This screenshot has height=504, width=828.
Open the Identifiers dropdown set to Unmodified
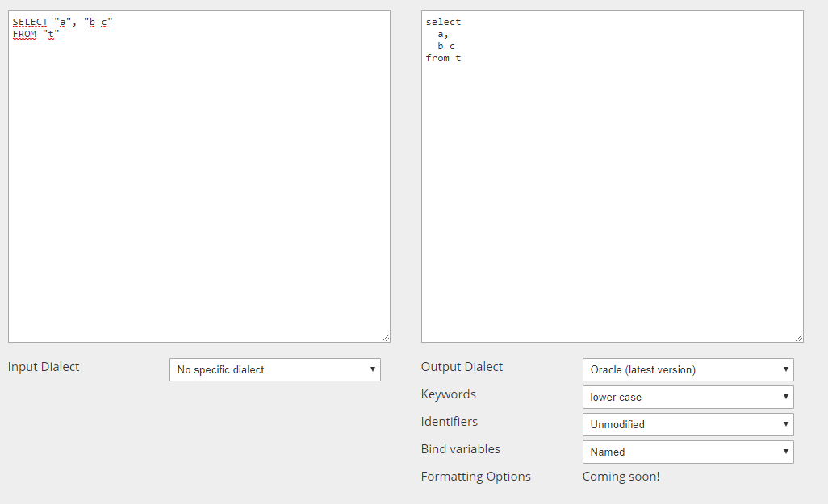(688, 424)
